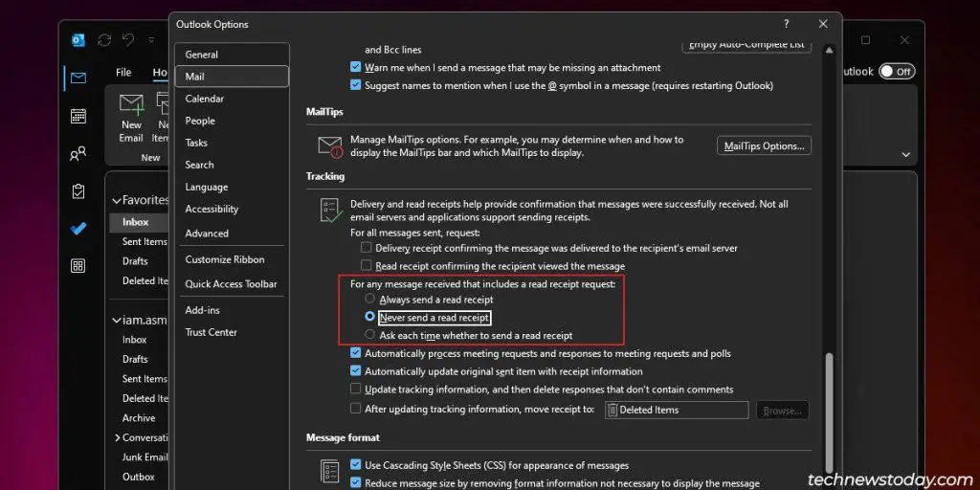Open Mail view in Outlook sidebar

(x=78, y=78)
